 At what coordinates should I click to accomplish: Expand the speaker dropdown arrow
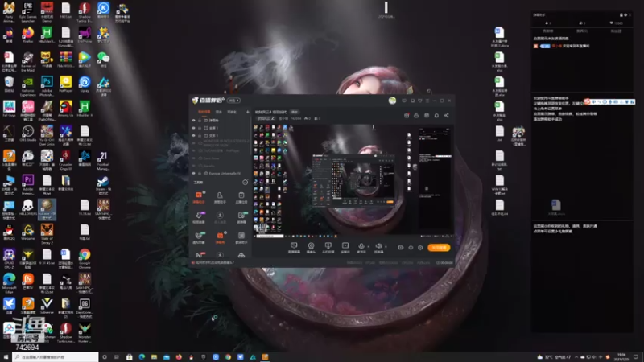pyautogui.click(x=386, y=247)
